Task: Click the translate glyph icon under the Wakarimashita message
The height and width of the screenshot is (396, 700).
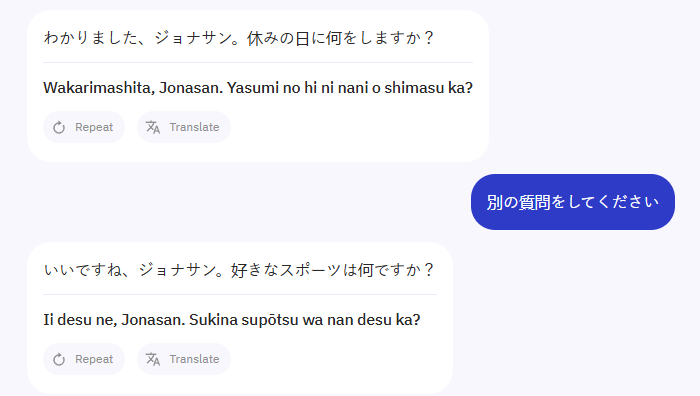Action: click(x=153, y=127)
